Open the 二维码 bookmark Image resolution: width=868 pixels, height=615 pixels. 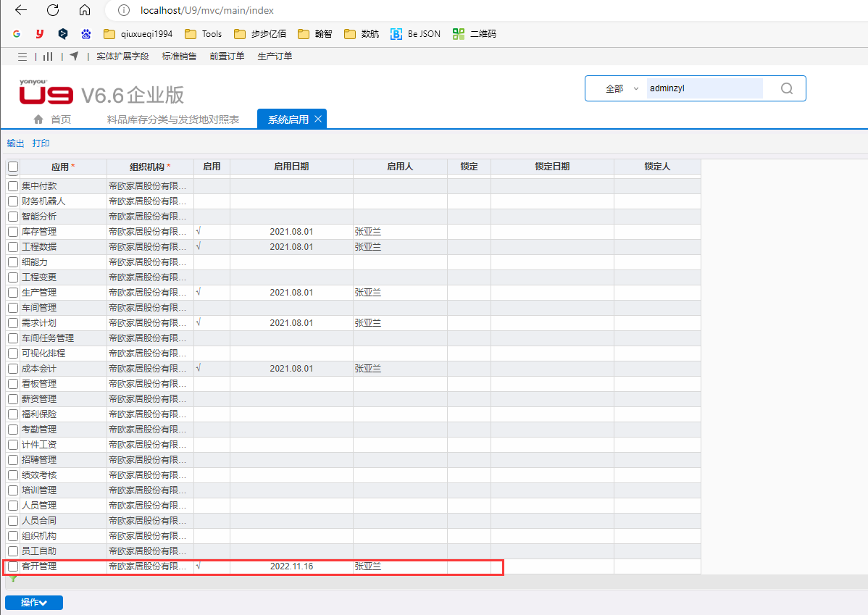475,34
